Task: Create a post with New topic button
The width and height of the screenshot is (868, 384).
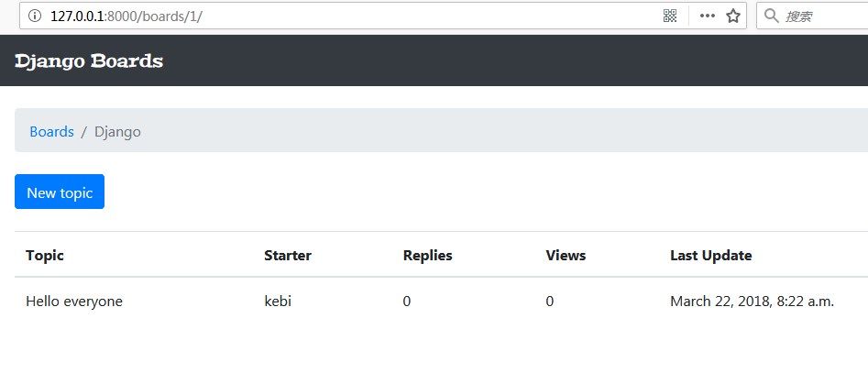Action: [60, 192]
